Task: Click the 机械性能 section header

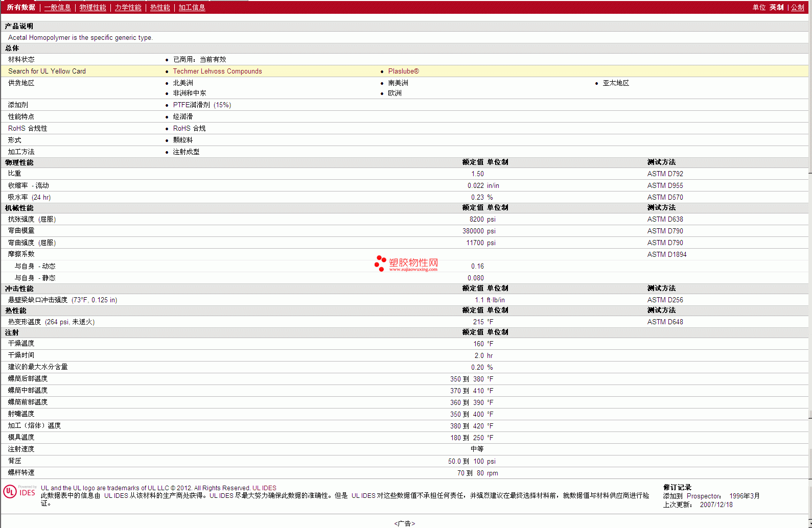Action: pos(19,208)
